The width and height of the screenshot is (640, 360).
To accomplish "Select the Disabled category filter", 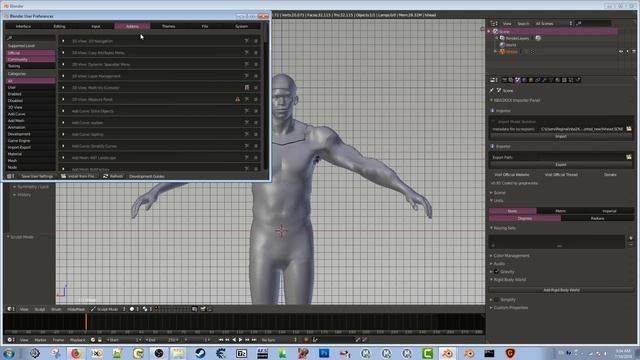I will pyautogui.click(x=31, y=100).
